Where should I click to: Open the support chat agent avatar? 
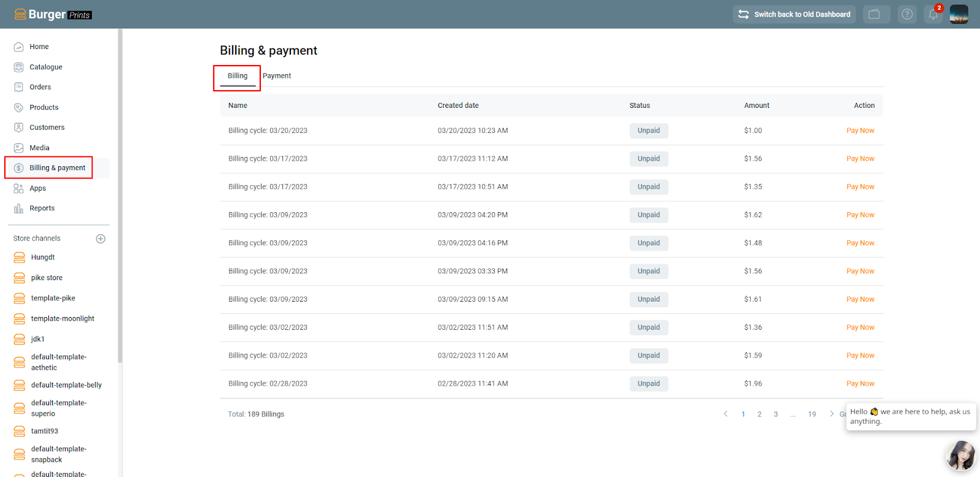[x=960, y=456]
